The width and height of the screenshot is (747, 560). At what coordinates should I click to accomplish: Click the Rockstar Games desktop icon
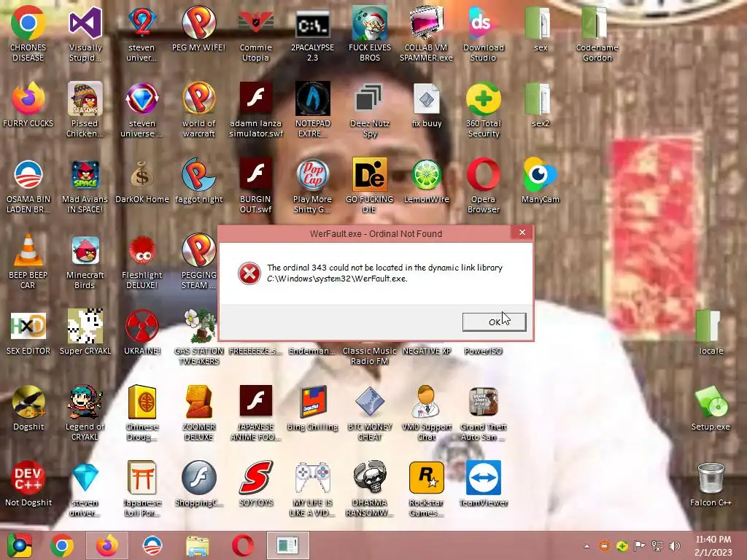[x=426, y=489]
